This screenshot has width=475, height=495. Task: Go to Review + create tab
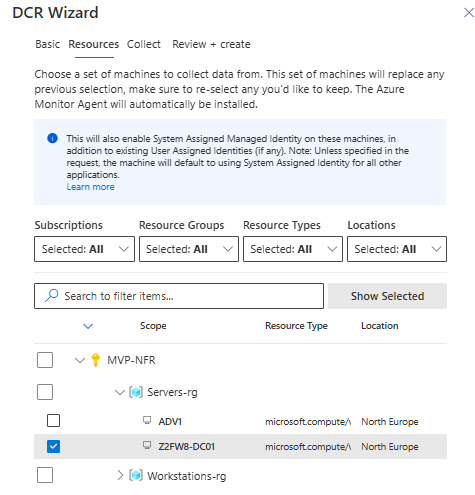pyautogui.click(x=211, y=44)
